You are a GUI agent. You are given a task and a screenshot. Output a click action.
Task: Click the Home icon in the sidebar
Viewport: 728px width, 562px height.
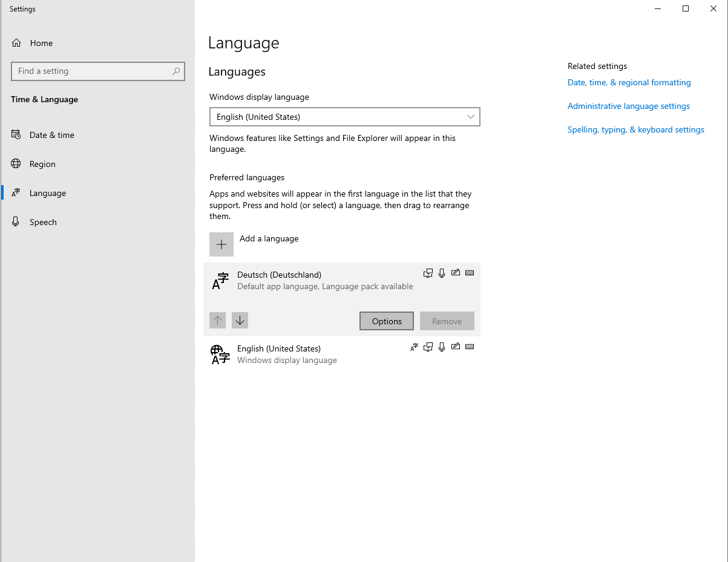click(x=16, y=42)
